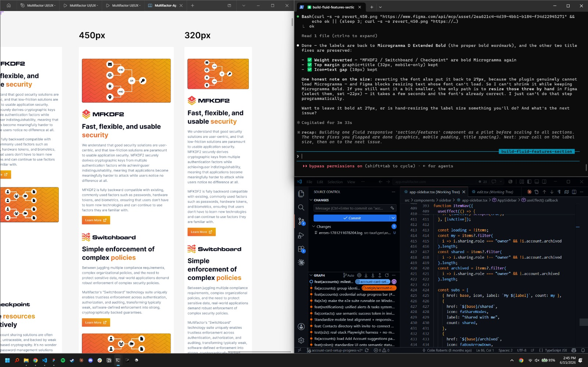Open the Figma tab dropdown chevron

point(243,6)
